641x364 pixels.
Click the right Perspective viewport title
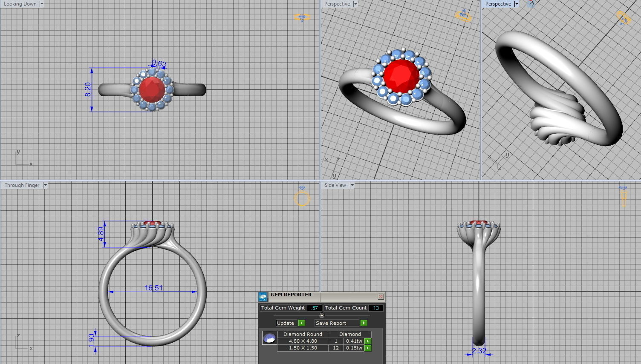pyautogui.click(x=498, y=4)
